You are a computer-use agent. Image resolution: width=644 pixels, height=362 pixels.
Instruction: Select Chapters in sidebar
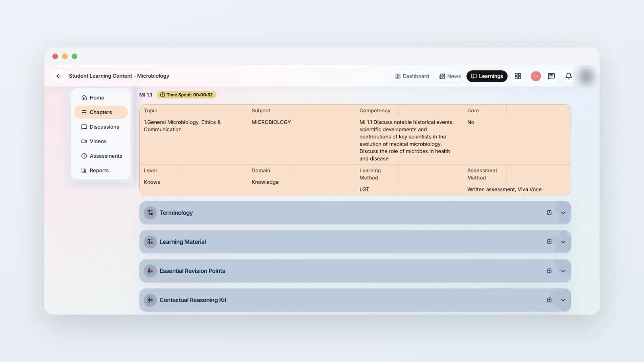coord(101,112)
